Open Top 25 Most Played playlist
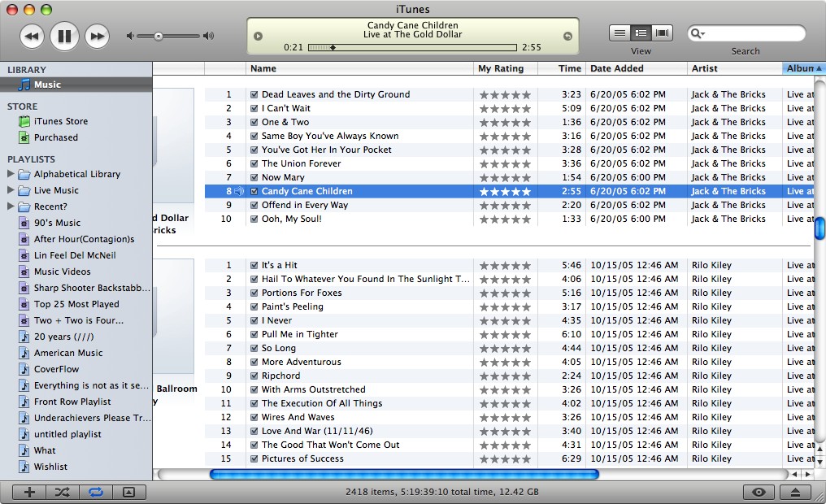This screenshot has height=504, width=826. (76, 304)
